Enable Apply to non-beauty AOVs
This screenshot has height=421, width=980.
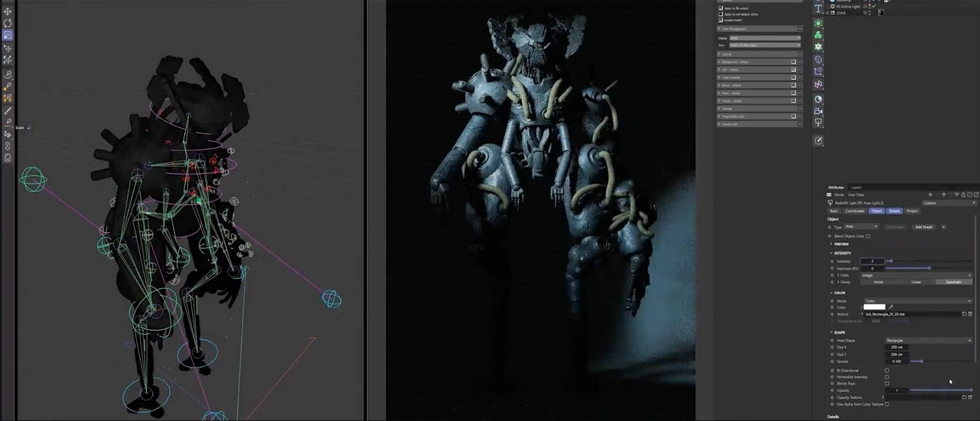(x=721, y=14)
